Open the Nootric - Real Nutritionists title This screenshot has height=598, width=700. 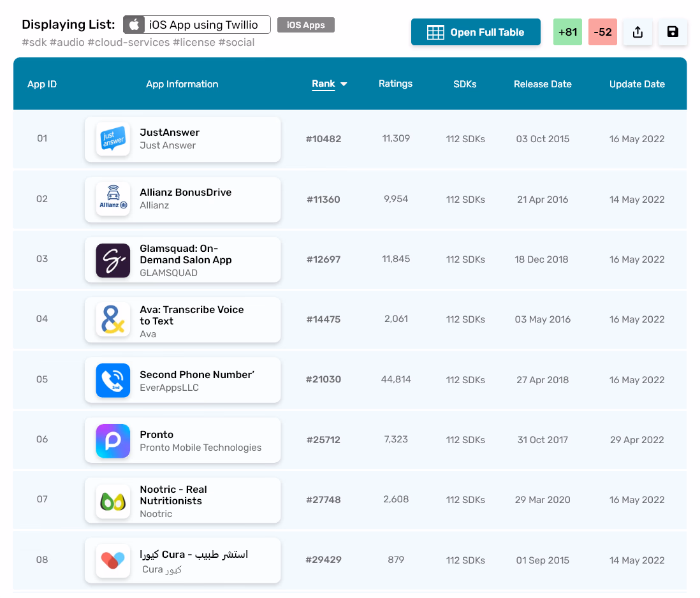173,495
